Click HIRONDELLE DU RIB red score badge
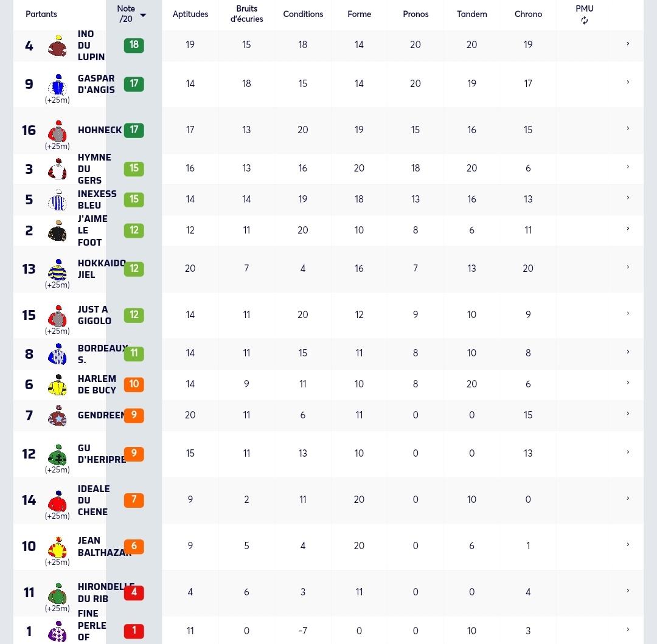The height and width of the screenshot is (644, 657). [134, 592]
